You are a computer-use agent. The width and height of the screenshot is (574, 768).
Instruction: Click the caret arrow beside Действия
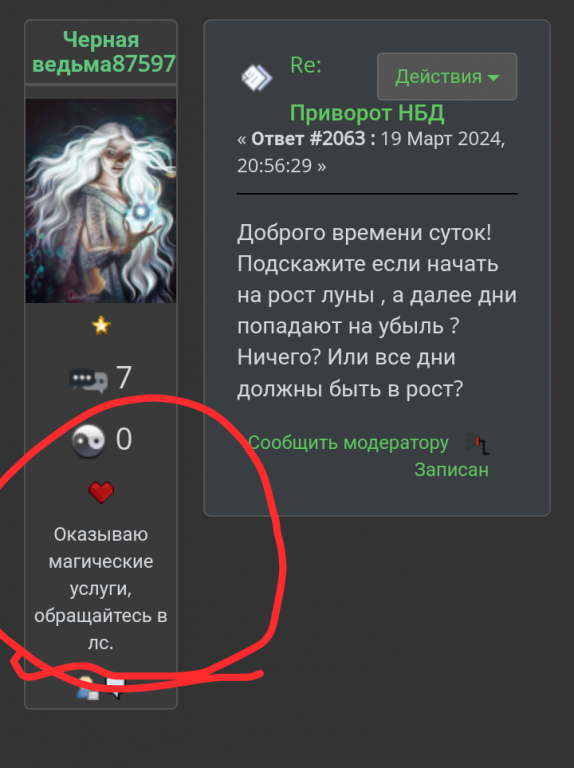pos(494,78)
